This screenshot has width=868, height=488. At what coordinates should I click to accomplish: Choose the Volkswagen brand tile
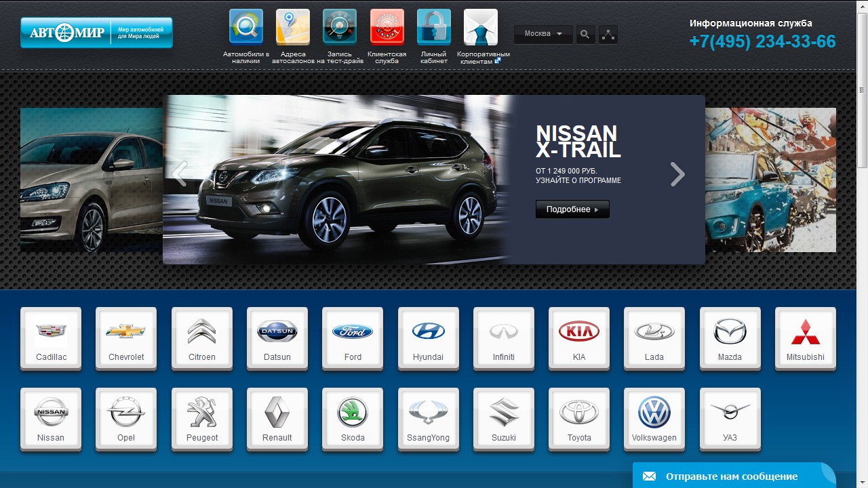[654, 420]
